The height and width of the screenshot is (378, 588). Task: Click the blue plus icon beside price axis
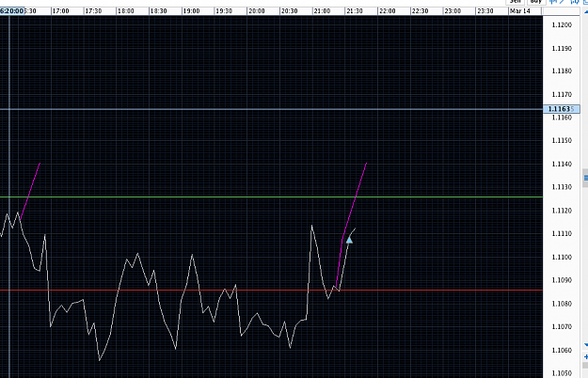(x=586, y=356)
